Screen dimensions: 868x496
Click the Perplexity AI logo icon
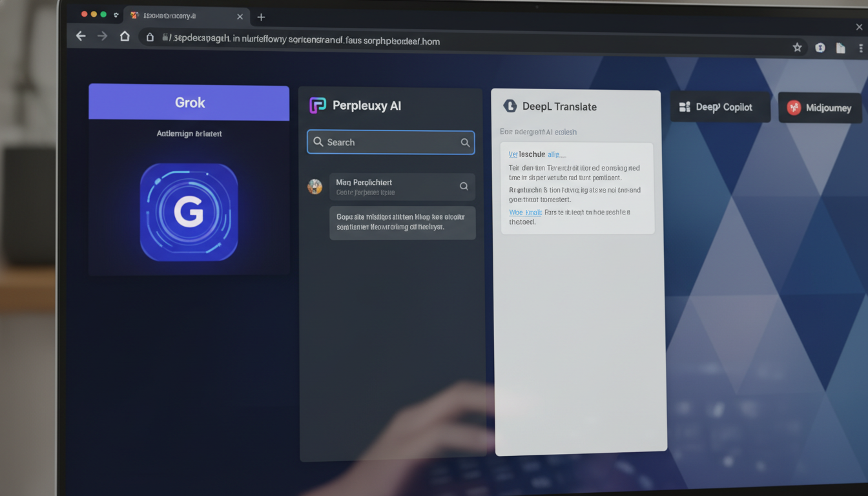[318, 105]
